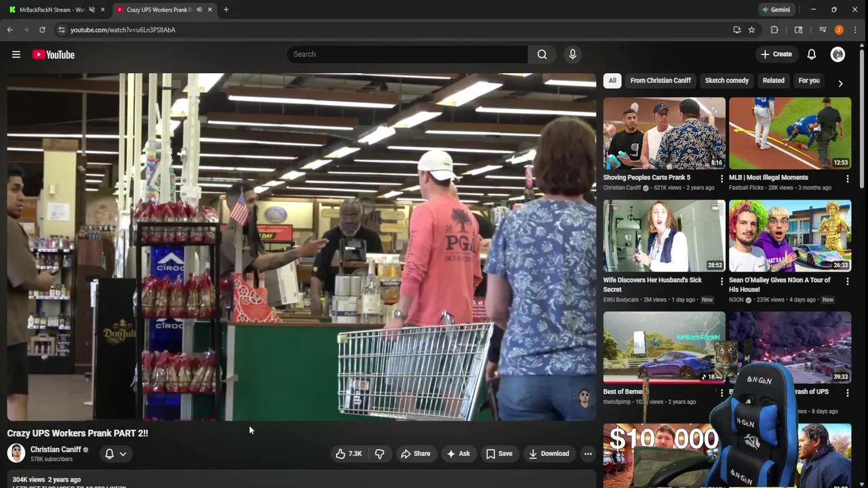Select the All filter chip
The image size is (868, 488).
click(x=612, y=81)
